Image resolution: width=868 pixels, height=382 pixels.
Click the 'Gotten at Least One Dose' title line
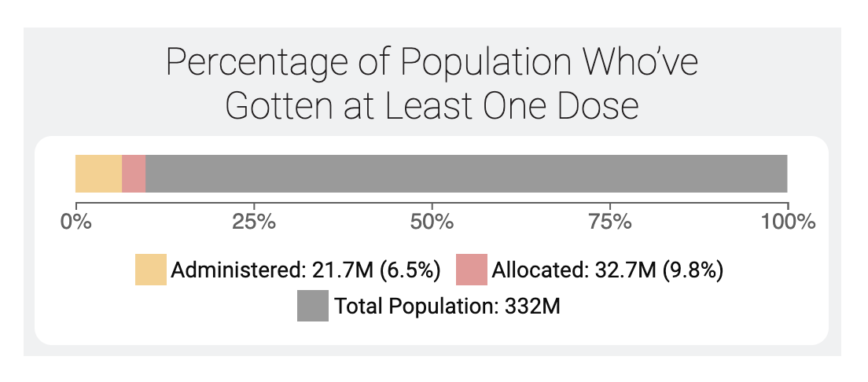click(432, 106)
